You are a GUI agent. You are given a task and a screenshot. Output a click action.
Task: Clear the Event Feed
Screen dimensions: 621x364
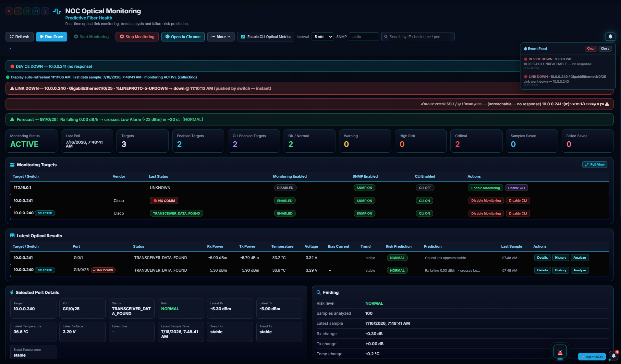[591, 49]
